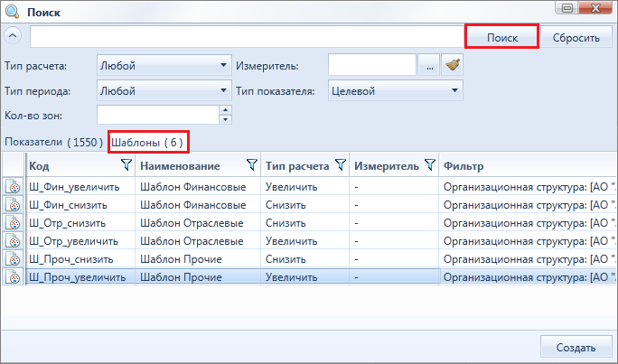The width and height of the screenshot is (618, 364).
Task: Switch to the Показатели (1550) tab
Action: pos(53,142)
